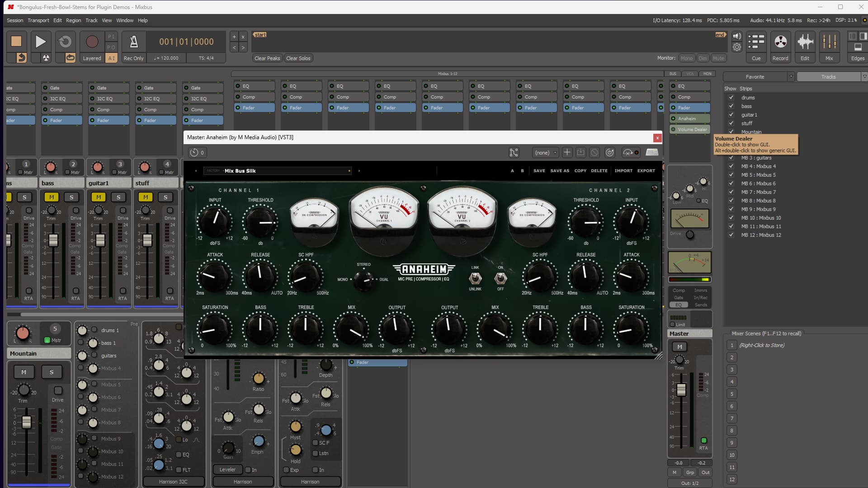Add new plugin preset with plus icon

567,153
